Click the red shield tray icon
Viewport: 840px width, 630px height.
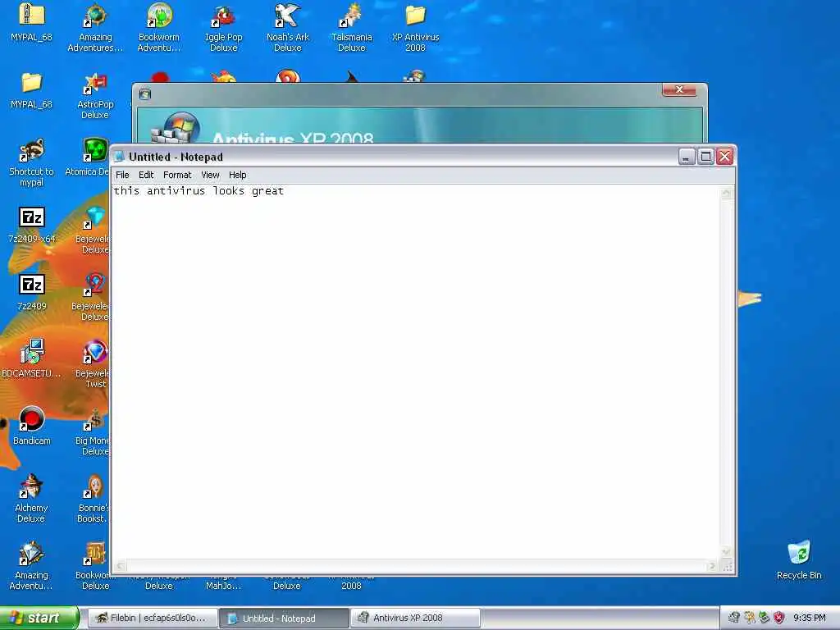(779, 618)
